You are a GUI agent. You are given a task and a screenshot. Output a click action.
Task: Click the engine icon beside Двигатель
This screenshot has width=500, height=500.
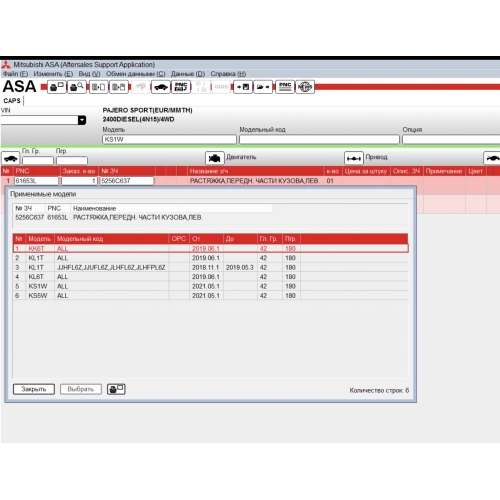pos(214,158)
